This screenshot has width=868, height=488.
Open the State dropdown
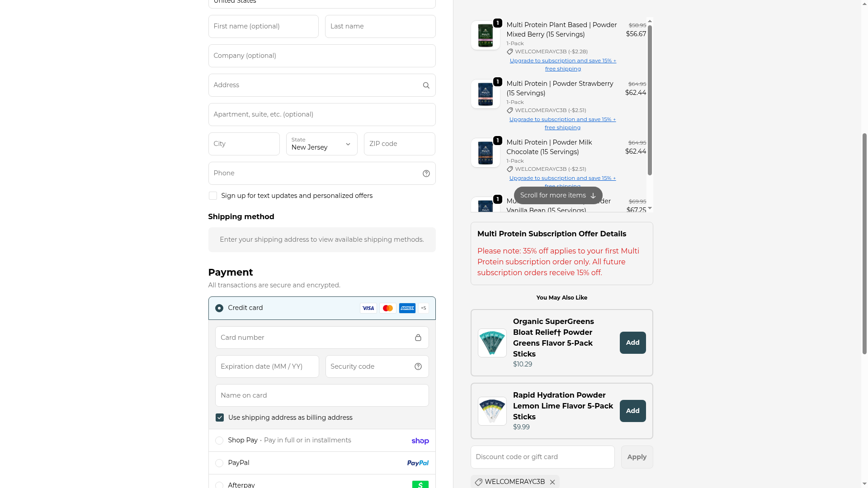click(x=321, y=144)
